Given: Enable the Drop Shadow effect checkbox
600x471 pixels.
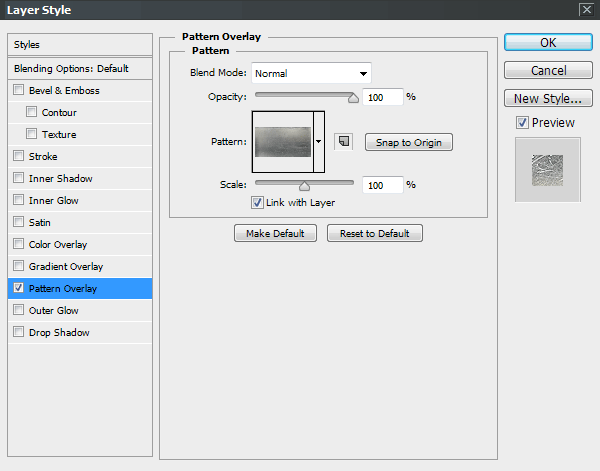Looking at the screenshot, I should coord(19,333).
